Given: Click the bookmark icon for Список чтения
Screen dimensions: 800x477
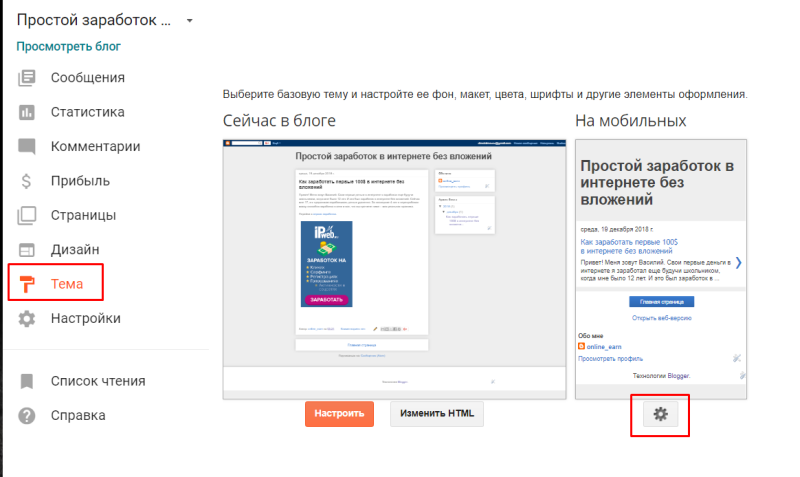Looking at the screenshot, I should click(27, 381).
